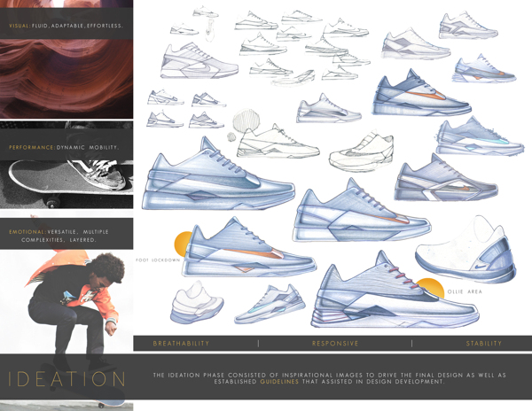Click the EMOTIONAL: versatile, multiple complexities caption
532x411 pixels.
tap(59, 236)
